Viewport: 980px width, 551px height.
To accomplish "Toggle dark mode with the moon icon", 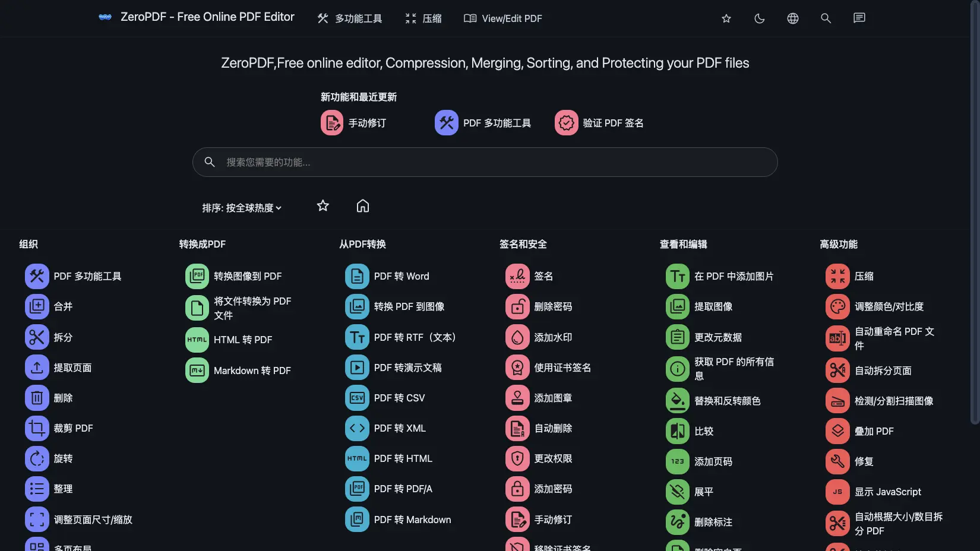I will (x=759, y=18).
